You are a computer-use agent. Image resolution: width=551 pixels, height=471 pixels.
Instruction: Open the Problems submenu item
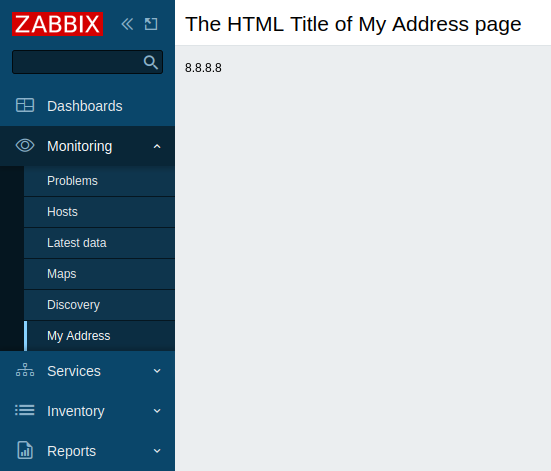(x=99, y=181)
